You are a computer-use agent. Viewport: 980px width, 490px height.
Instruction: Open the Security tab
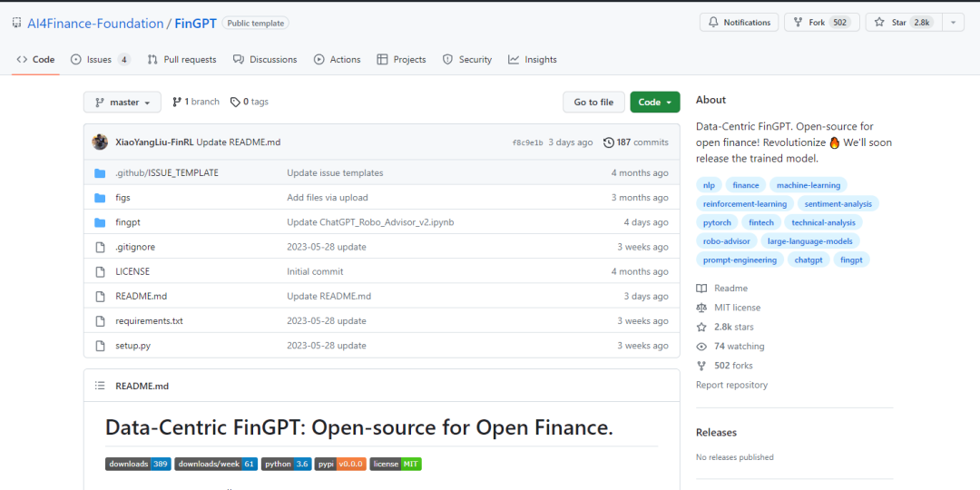[467, 60]
